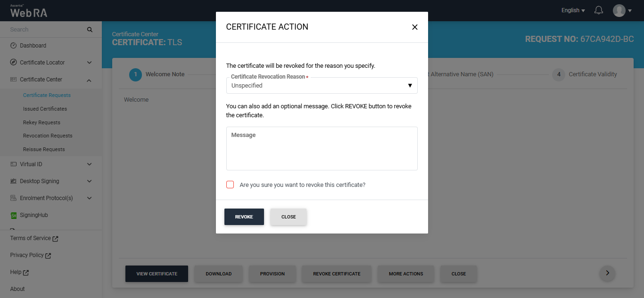Expand the Virtual ID menu
Screen dimensions: 644x298
(89, 164)
